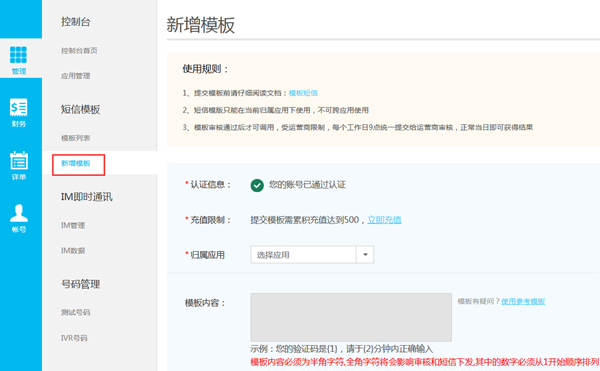Open IM管理 page
Image resolution: width=600 pixels, height=371 pixels.
(73, 225)
